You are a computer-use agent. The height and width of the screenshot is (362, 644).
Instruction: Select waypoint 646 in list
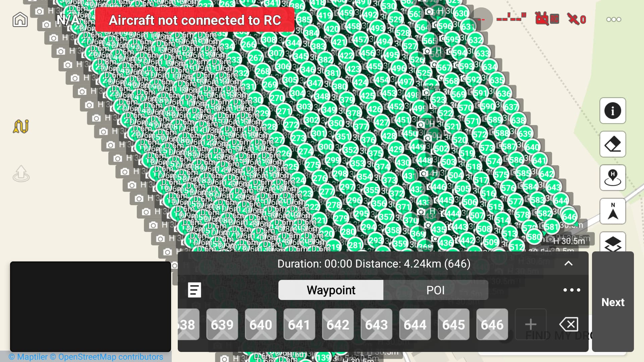tap(492, 324)
